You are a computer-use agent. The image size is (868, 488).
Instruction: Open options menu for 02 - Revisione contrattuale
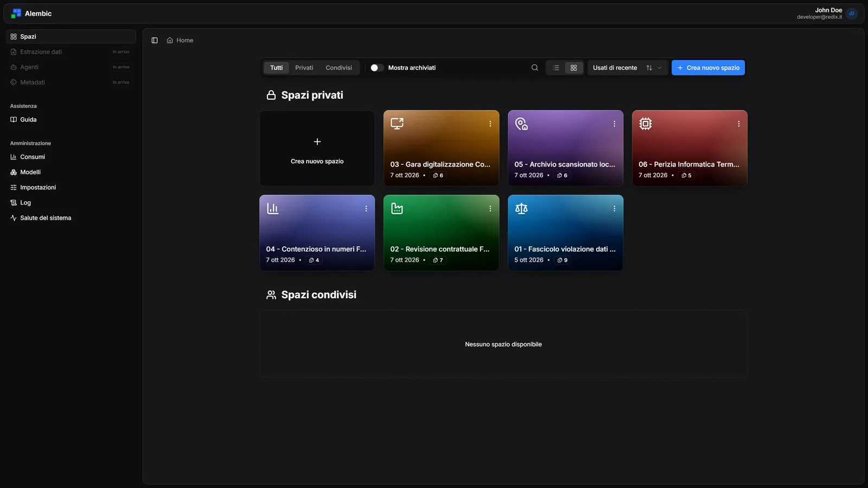point(490,208)
